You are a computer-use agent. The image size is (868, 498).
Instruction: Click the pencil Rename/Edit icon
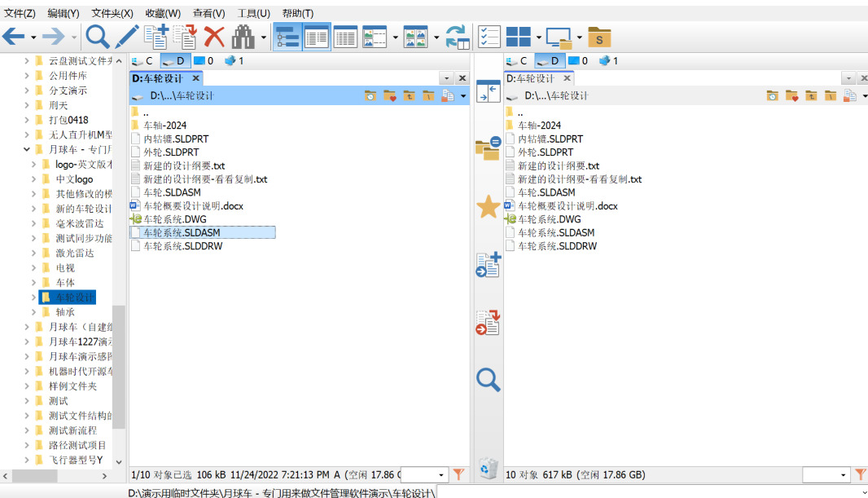click(x=127, y=37)
